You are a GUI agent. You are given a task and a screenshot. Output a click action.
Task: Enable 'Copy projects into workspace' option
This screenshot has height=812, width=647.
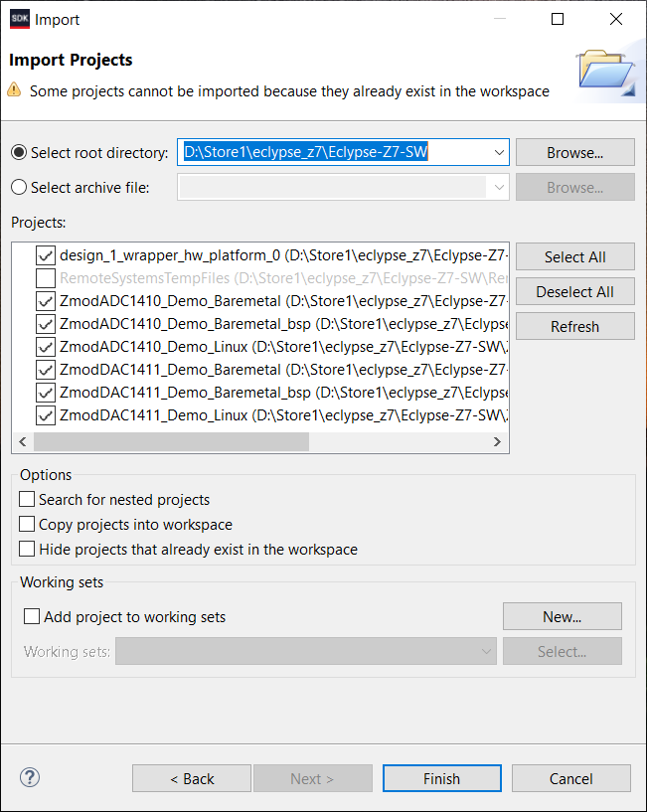(x=27, y=524)
